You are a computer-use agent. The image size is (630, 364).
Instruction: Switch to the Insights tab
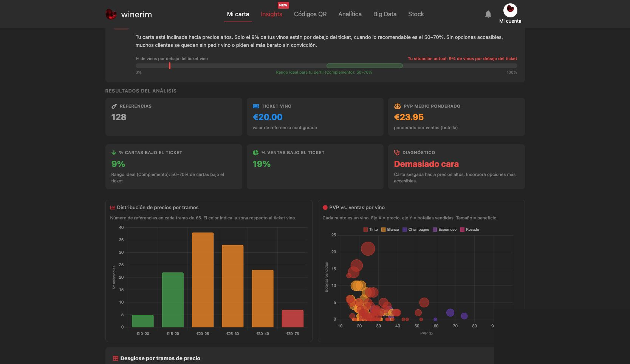[x=271, y=14]
